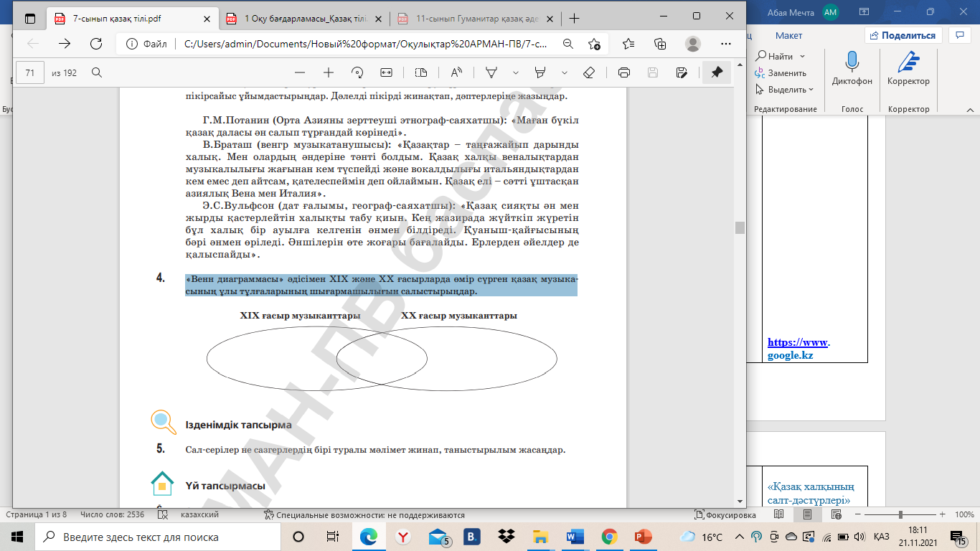Viewport: 980px width, 551px height.
Task: Open the Edge profile avatar
Action: (x=692, y=44)
